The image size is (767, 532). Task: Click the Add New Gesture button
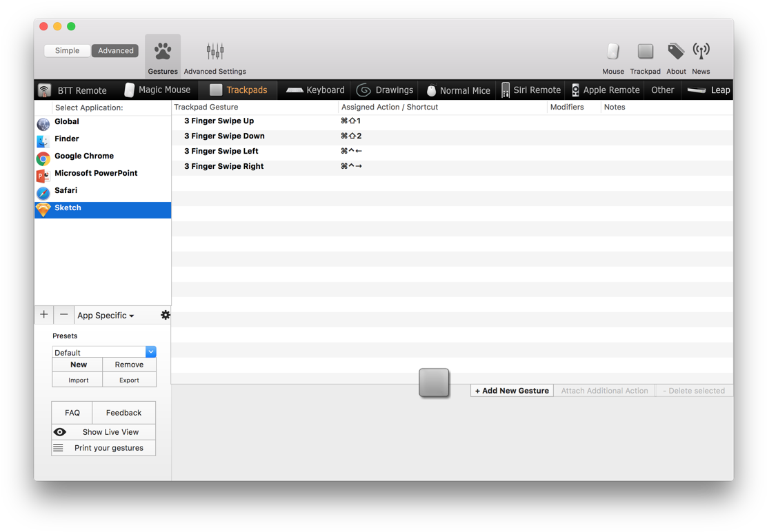click(512, 391)
